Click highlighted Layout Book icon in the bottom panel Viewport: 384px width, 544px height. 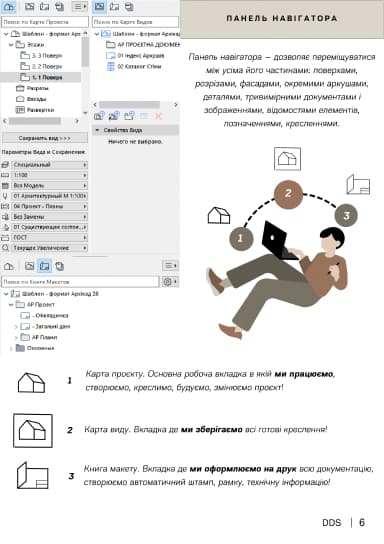[x=44, y=266]
